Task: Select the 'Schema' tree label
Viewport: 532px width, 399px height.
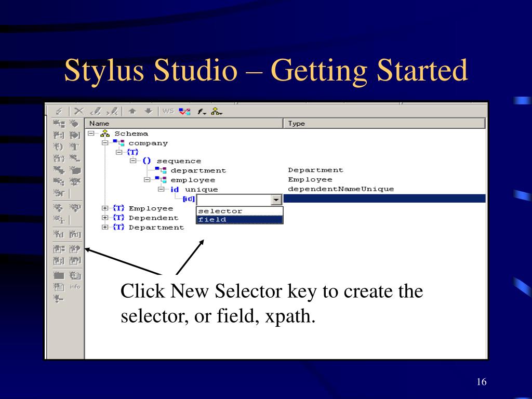Action: point(131,134)
